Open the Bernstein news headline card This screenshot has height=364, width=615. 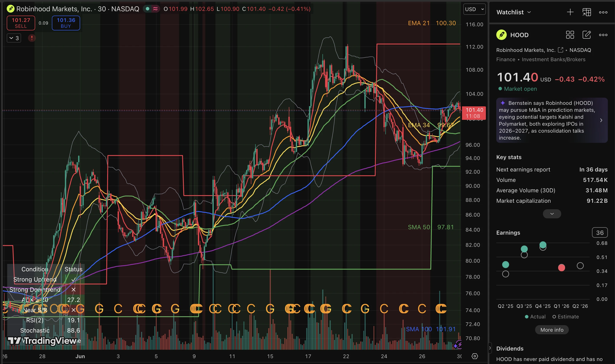552,120
